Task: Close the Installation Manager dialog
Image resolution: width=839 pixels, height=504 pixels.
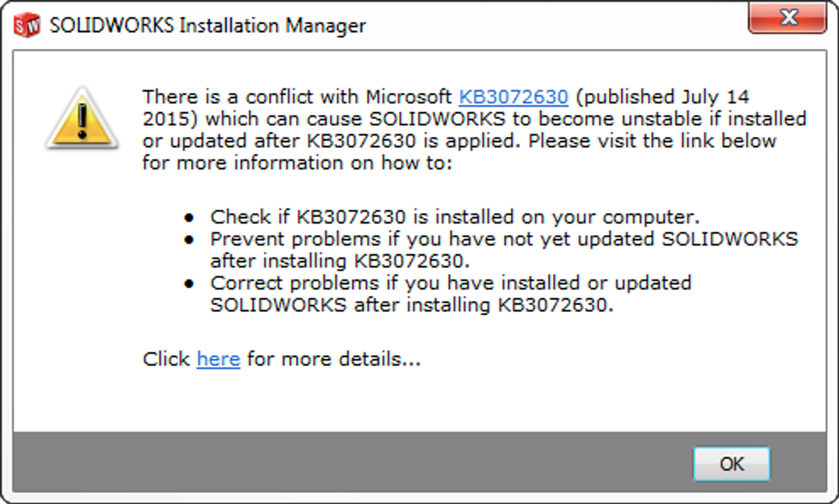Action: (x=787, y=19)
